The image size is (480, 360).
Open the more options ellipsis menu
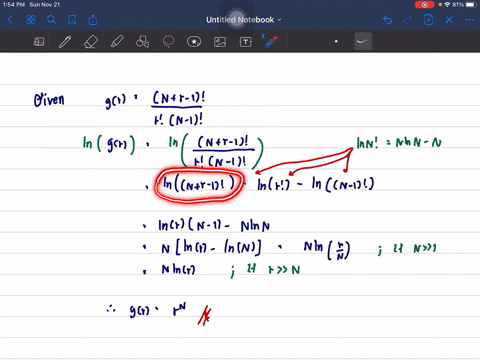click(470, 20)
